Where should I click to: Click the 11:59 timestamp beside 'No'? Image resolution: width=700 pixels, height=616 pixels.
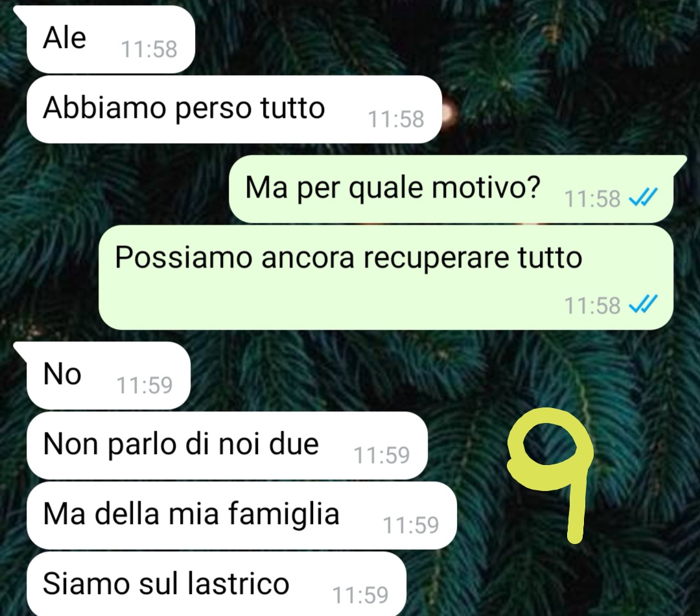click(x=144, y=385)
